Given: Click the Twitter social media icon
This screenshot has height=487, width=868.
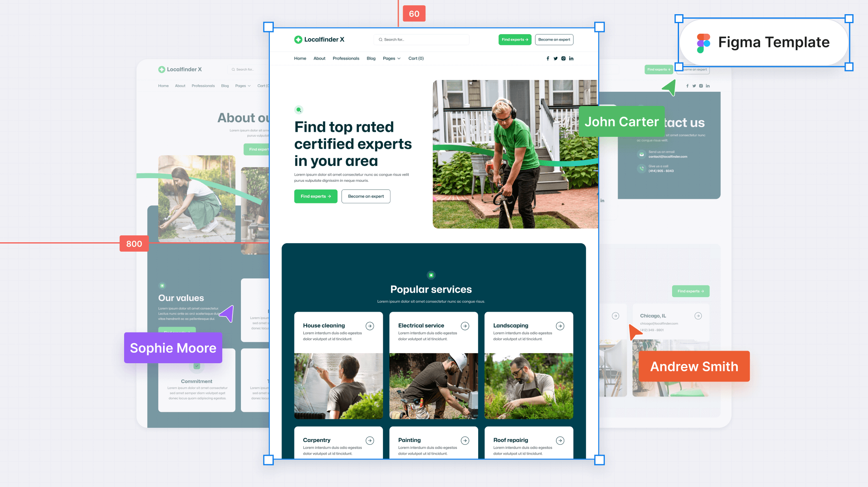Looking at the screenshot, I should pos(556,58).
